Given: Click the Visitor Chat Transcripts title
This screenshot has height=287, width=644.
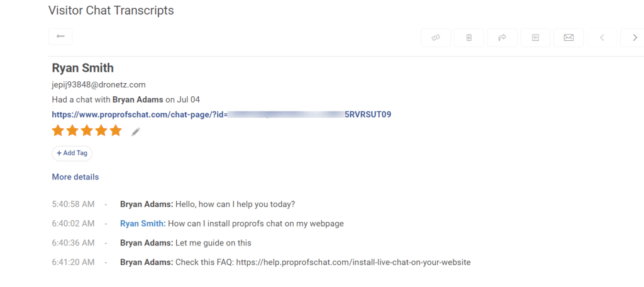Looking at the screenshot, I should [111, 10].
